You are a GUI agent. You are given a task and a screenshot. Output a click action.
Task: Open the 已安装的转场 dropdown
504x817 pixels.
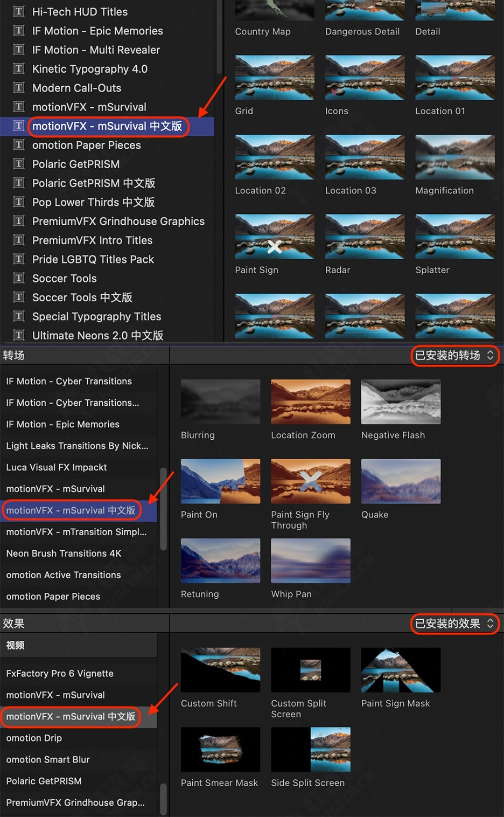coord(454,356)
